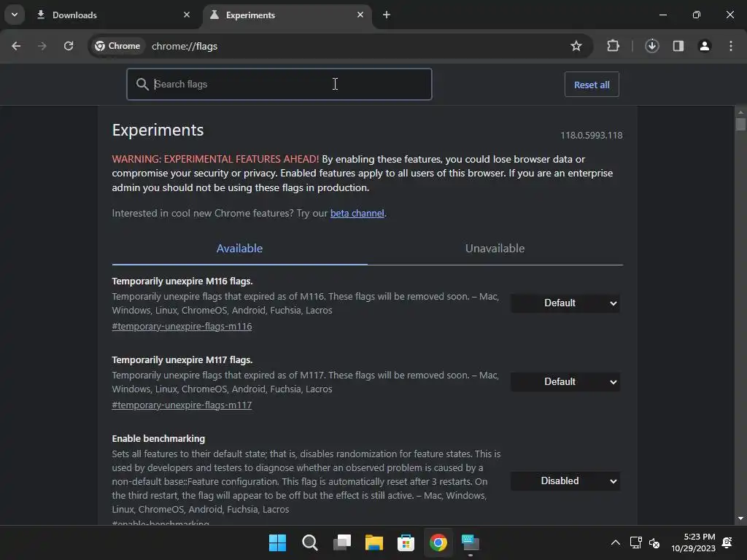Click the Temporarily unexpire M116 flags heading
Viewport: 747px width, 560px height.
click(182, 281)
